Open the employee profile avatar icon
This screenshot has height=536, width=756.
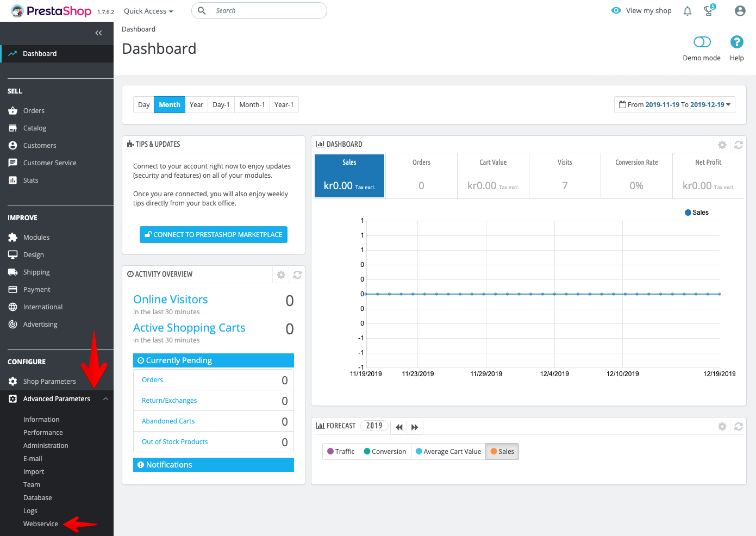coord(740,11)
